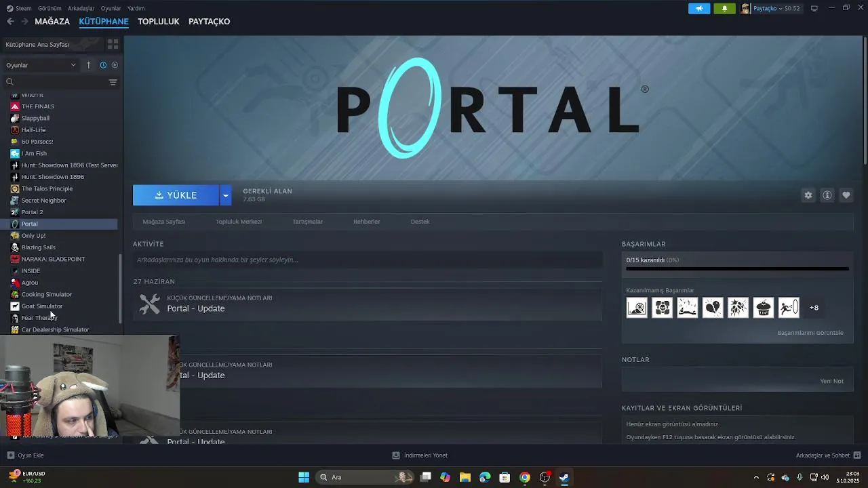Screen dimensions: 868x488
Task: Open Topluluk Merkezi link
Action: (x=239, y=222)
